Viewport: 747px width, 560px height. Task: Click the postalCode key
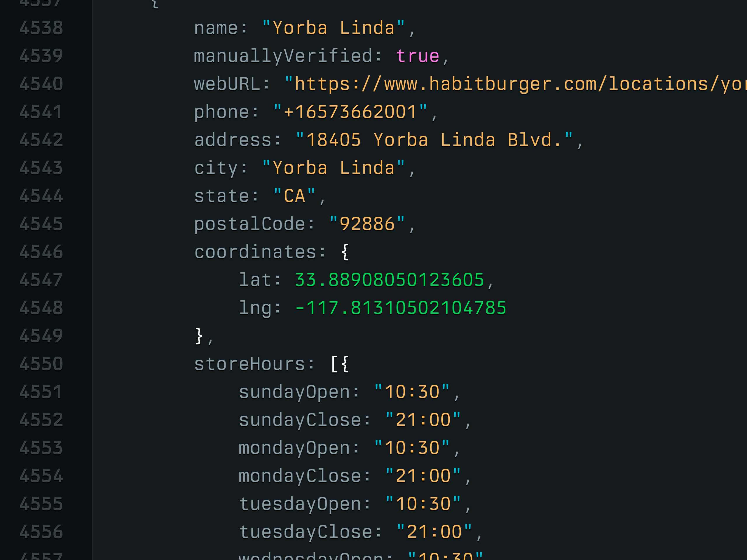click(x=249, y=225)
